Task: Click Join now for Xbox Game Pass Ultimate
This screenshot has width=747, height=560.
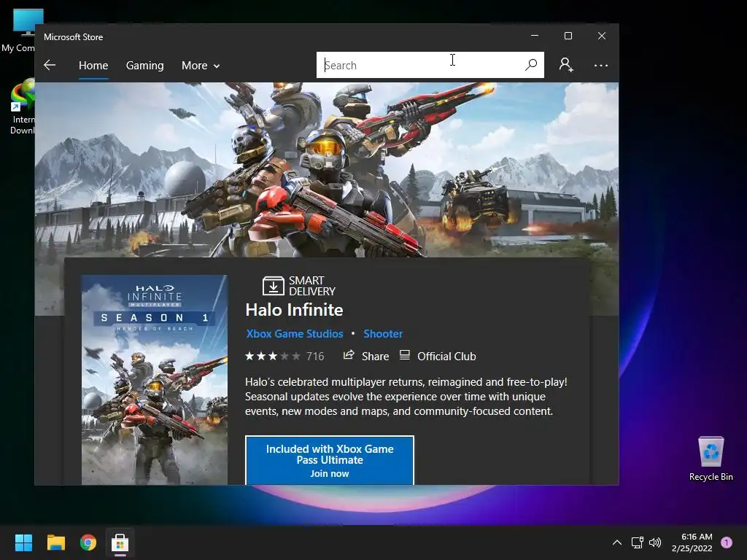Action: [330, 460]
